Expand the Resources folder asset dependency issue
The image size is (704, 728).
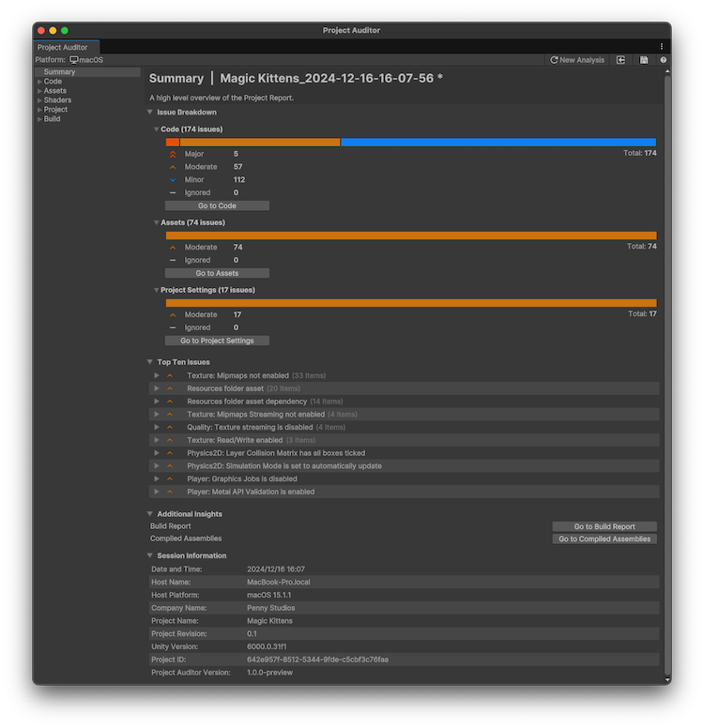coord(158,402)
